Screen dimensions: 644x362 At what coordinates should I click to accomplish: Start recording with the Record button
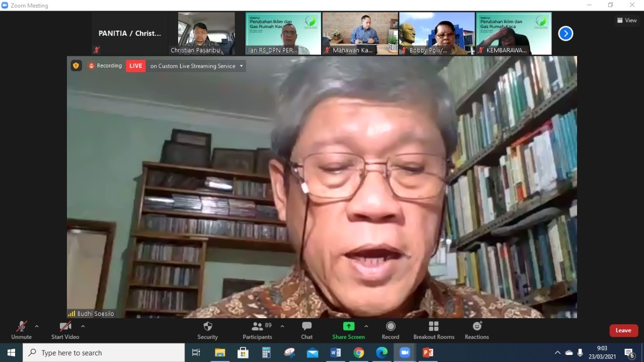(390, 330)
